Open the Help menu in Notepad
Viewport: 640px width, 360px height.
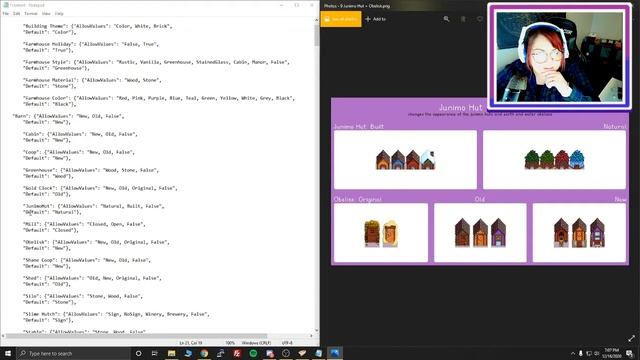(x=59, y=13)
